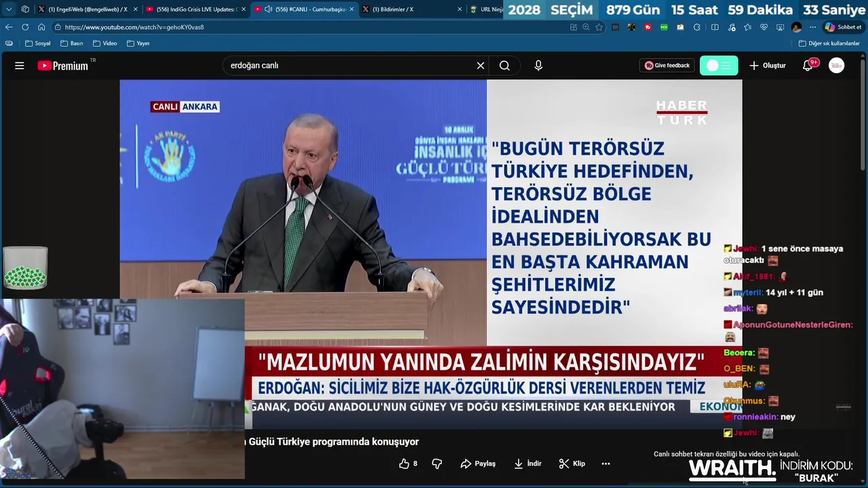Go back with browser back arrow
The width and height of the screenshot is (868, 488).
pyautogui.click(x=9, y=27)
